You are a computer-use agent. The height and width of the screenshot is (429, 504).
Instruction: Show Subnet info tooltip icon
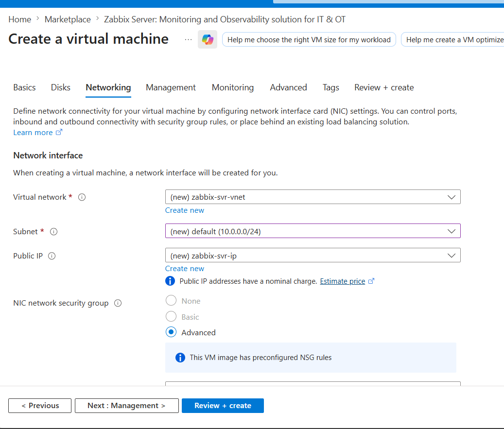pos(53,231)
